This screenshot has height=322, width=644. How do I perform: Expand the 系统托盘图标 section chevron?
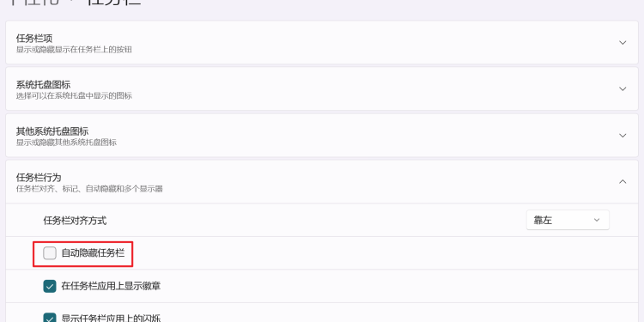coord(623,89)
